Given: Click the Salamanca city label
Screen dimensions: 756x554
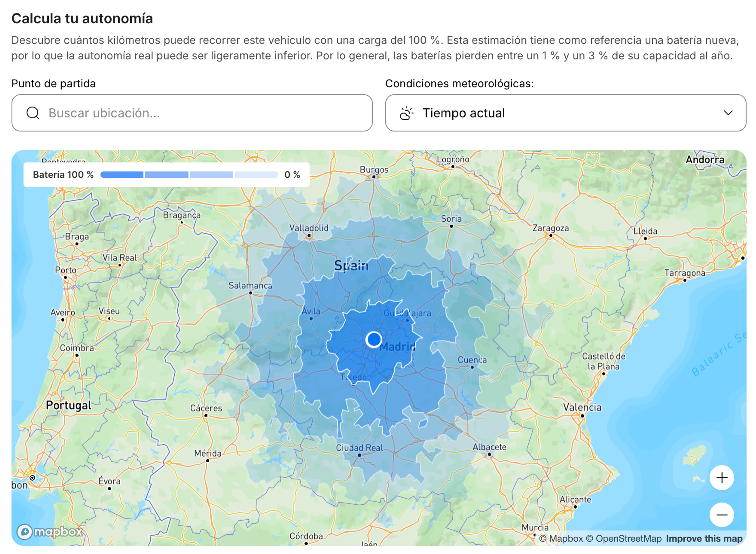Looking at the screenshot, I should tap(250, 285).
